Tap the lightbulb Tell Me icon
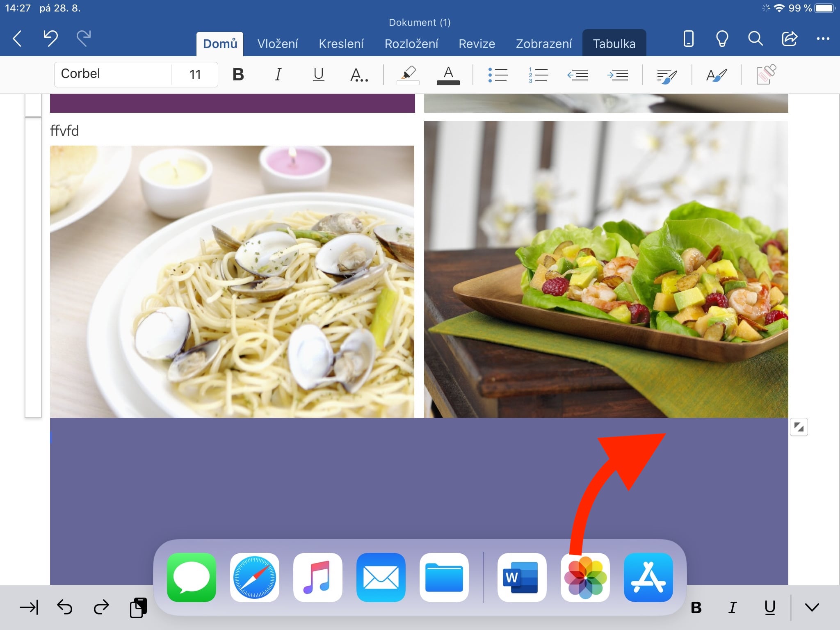 coord(722,39)
